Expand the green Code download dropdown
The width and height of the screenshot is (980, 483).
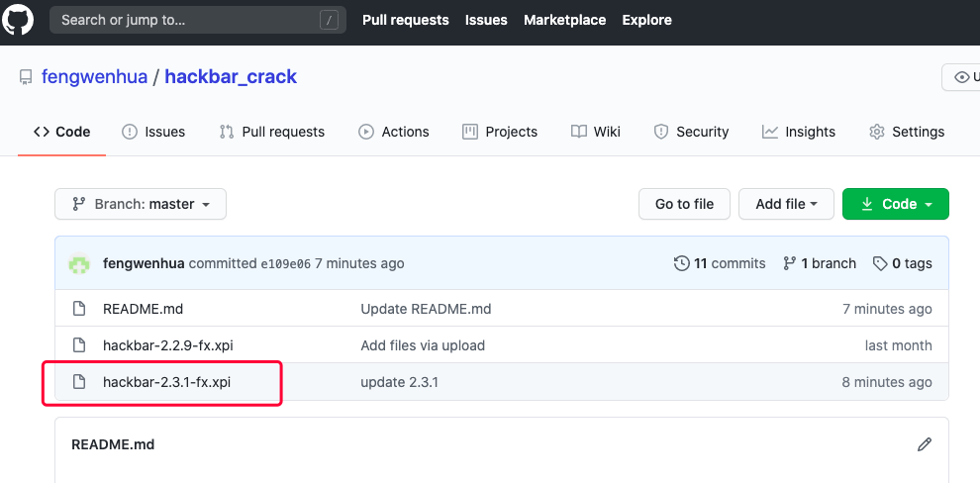pyautogui.click(x=896, y=204)
